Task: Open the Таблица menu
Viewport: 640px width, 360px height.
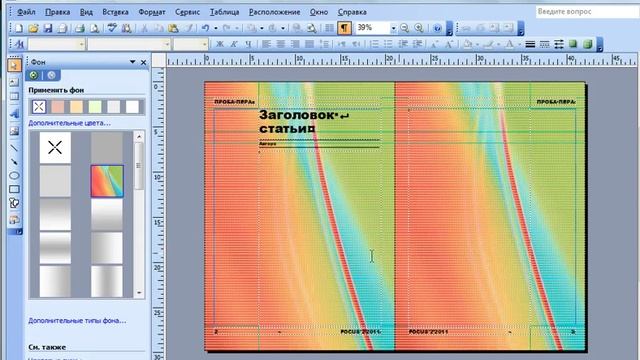Action: pos(224,12)
